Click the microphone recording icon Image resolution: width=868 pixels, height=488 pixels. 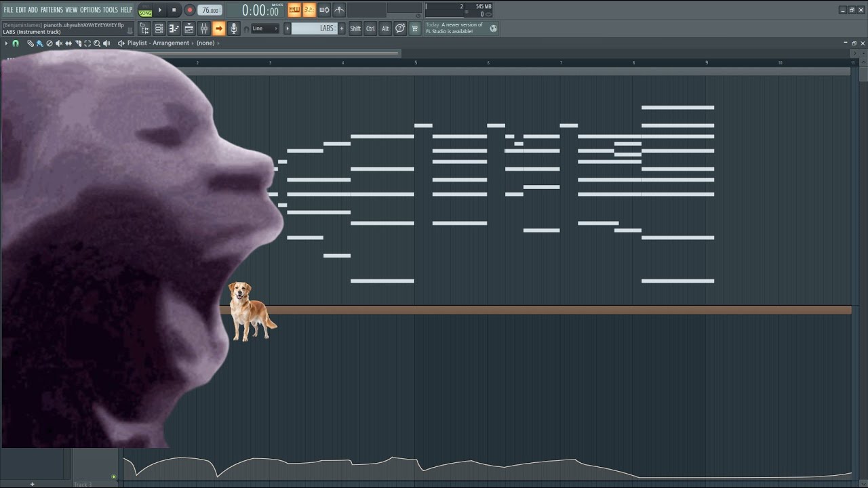click(233, 28)
